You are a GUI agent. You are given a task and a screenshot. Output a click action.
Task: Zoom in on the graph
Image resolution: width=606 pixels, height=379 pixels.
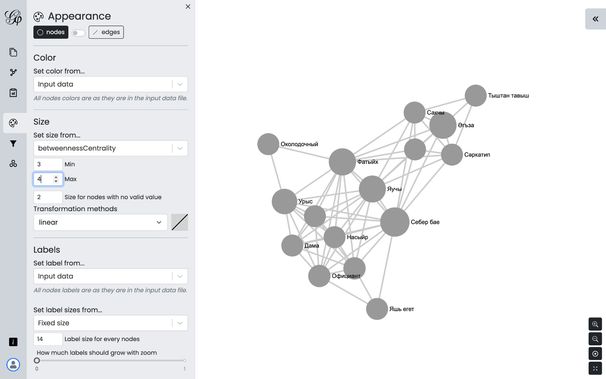tap(595, 324)
